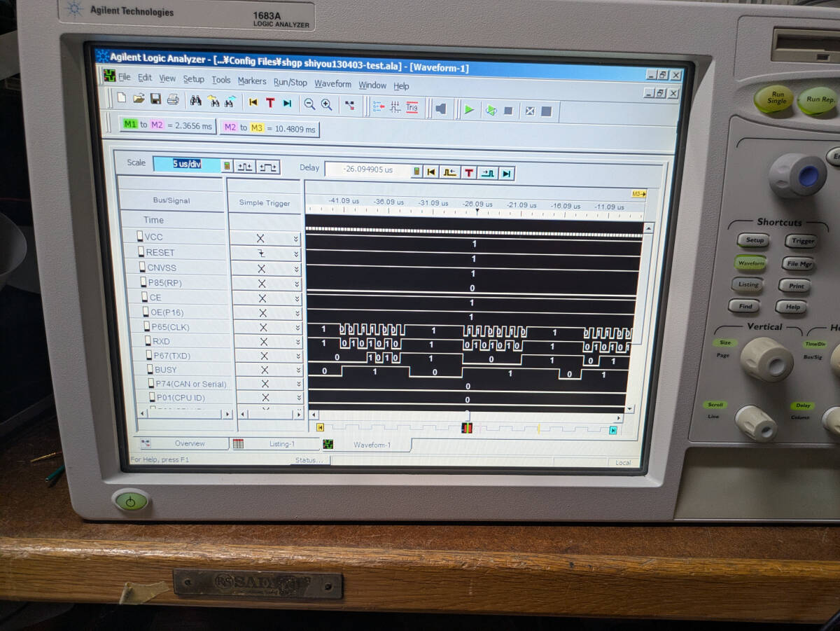Screen dimensions: 840x631
Task: Click the gray speaker-shaped toolbar icon
Action: (441, 109)
